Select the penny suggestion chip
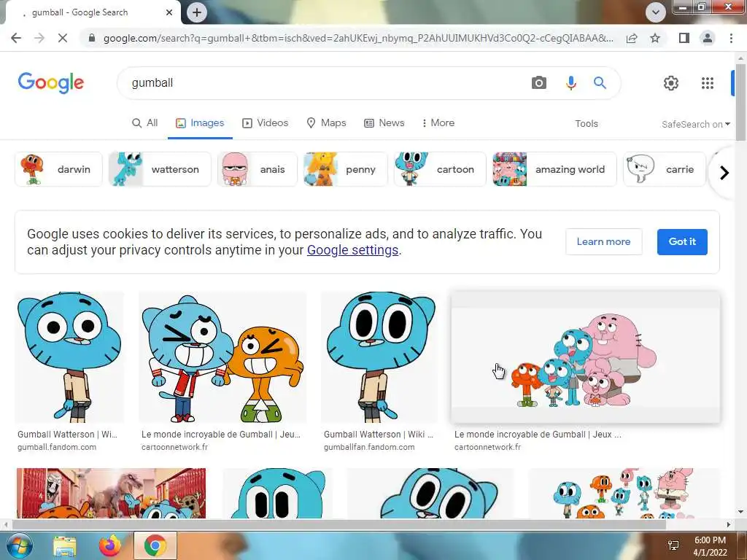The image size is (747, 560). (346, 169)
